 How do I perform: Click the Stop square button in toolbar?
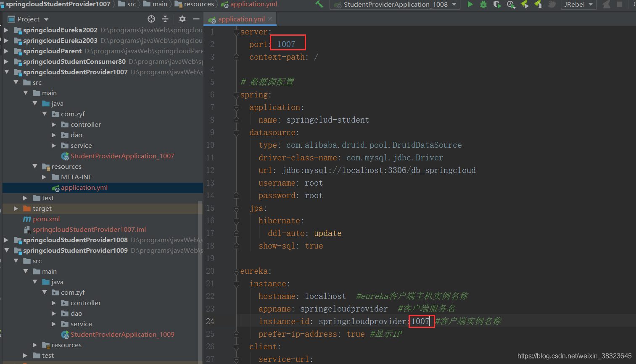click(620, 4)
